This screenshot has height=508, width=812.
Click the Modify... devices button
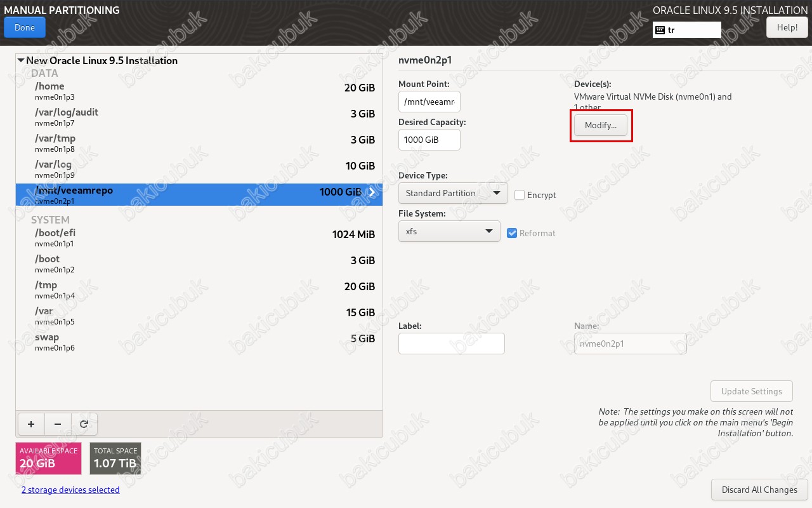(600, 125)
